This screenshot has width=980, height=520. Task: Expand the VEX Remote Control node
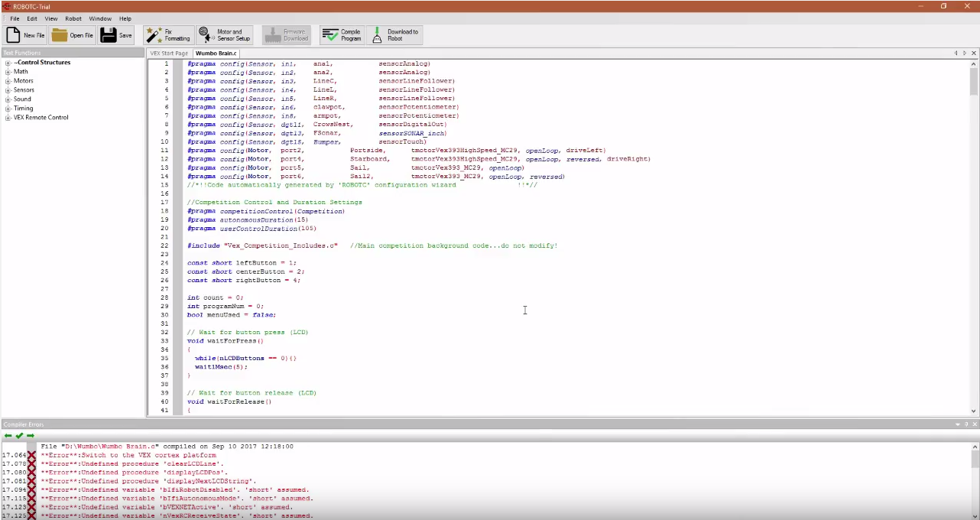click(x=8, y=118)
